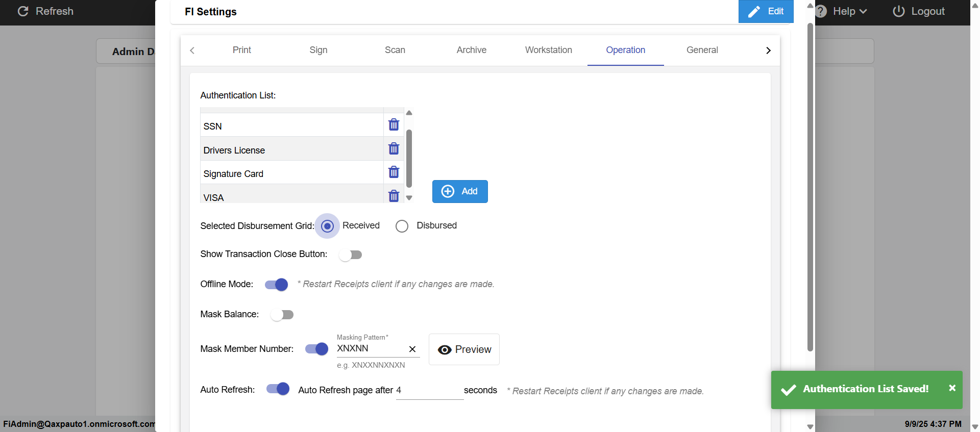Delete the Drivers License entry
980x432 pixels.
(x=394, y=148)
